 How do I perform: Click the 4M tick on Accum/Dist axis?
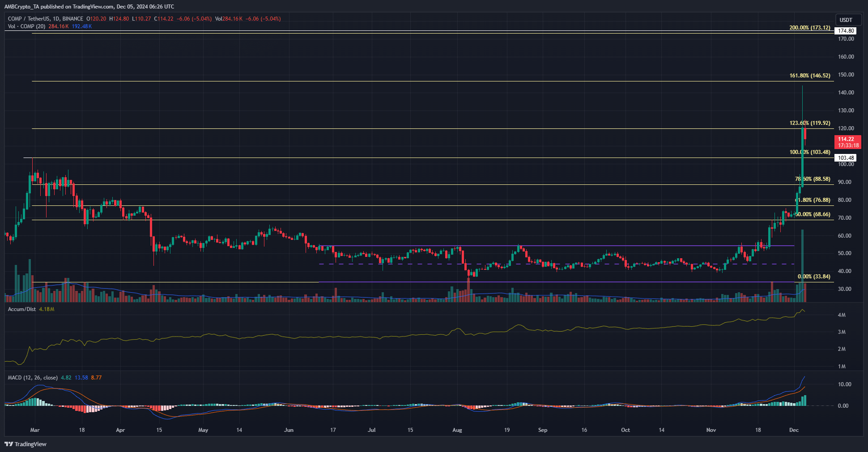coord(842,315)
